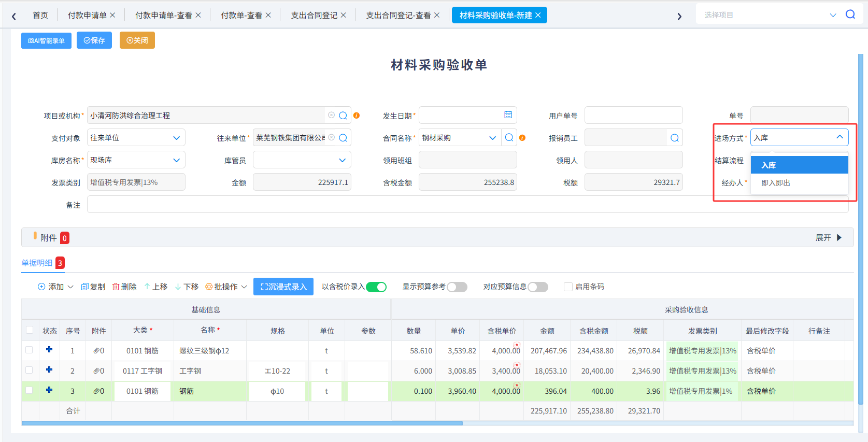Select the checkbox for row 1 螺纹三级钢
This screenshot has height=442, width=868.
point(30,350)
